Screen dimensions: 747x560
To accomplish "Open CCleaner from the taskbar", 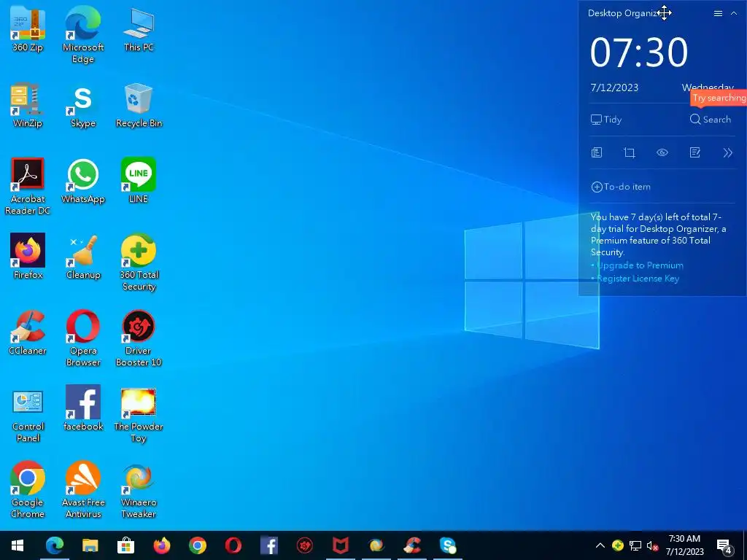I will pyautogui.click(x=412, y=545).
